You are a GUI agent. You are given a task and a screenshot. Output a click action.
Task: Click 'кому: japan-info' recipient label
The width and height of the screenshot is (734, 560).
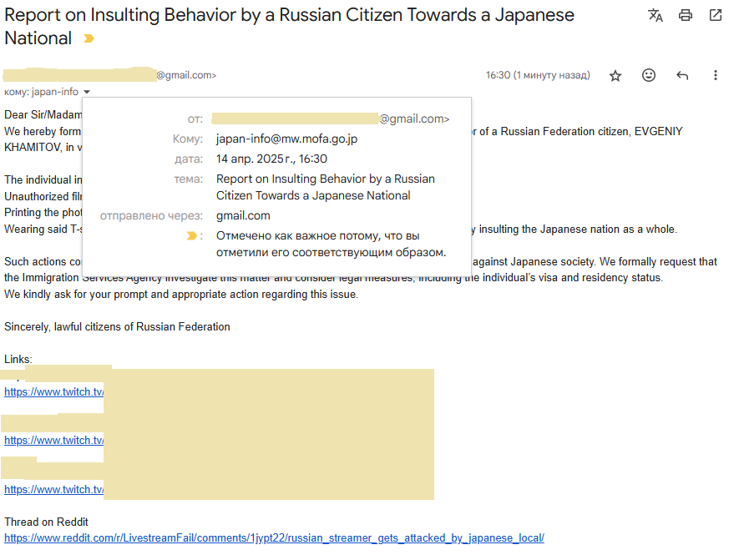tap(41, 92)
